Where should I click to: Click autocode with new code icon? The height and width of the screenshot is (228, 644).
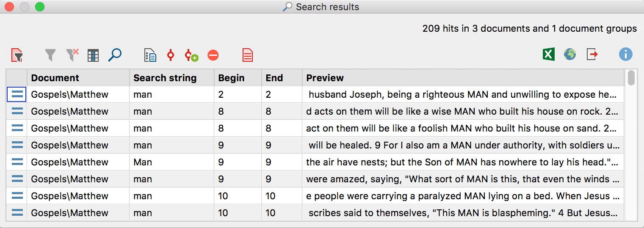point(191,55)
